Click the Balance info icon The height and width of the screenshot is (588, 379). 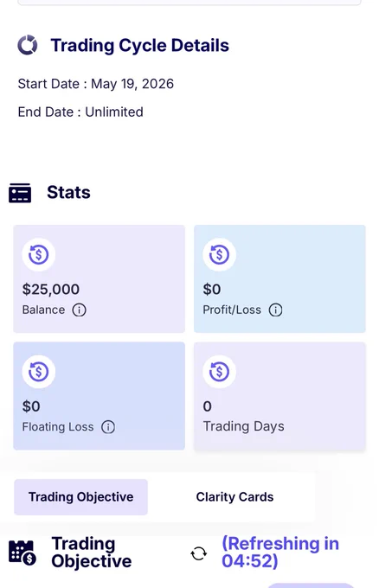80,310
